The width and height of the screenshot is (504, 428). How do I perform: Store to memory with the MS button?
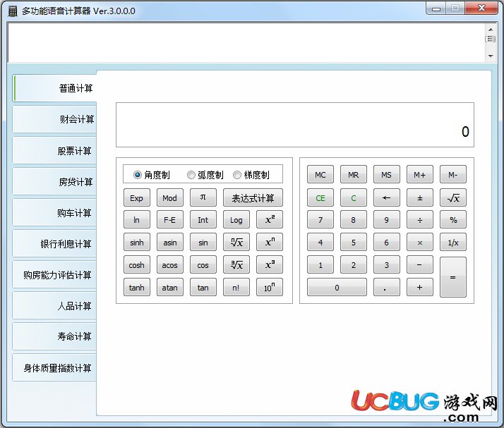[x=387, y=174]
